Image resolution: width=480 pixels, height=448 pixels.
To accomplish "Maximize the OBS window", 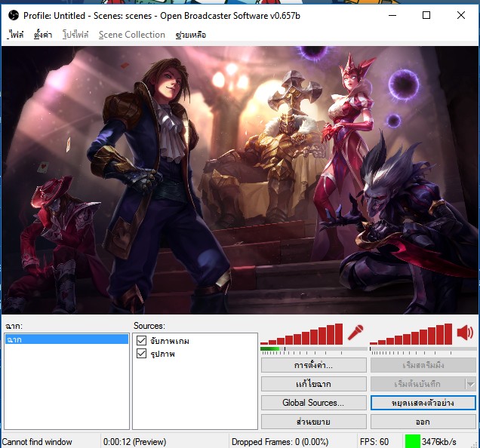I will (x=426, y=15).
